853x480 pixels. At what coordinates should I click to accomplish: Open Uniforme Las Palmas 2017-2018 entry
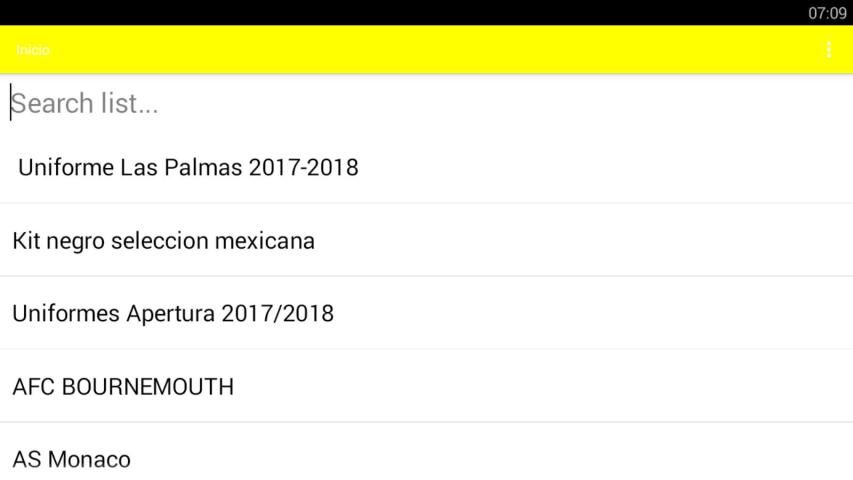point(188,167)
